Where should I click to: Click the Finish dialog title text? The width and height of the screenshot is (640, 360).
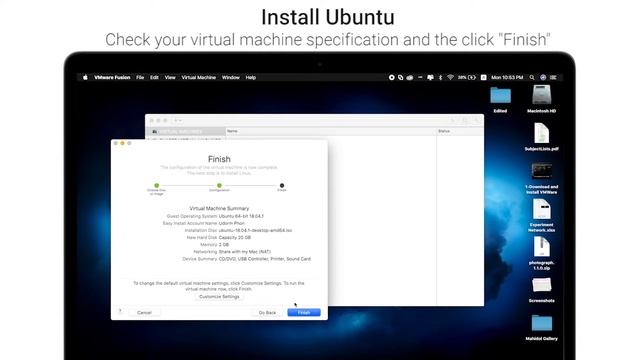tap(219, 159)
